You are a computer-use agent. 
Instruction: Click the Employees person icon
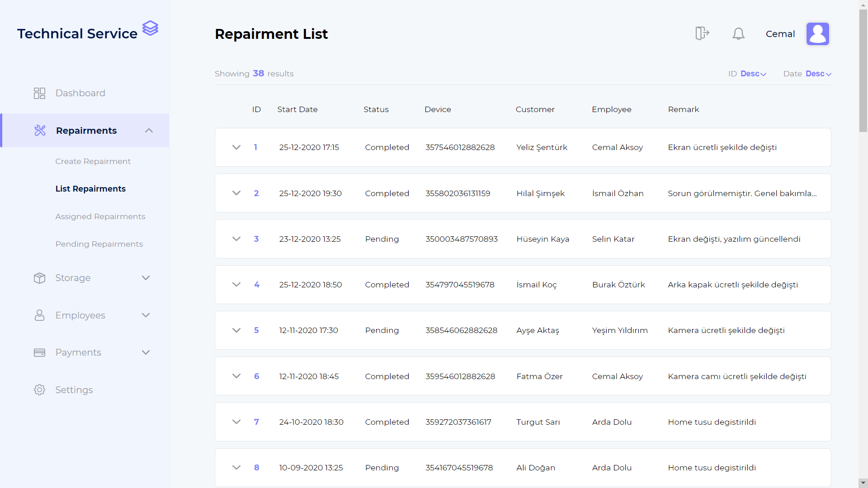[40, 315]
